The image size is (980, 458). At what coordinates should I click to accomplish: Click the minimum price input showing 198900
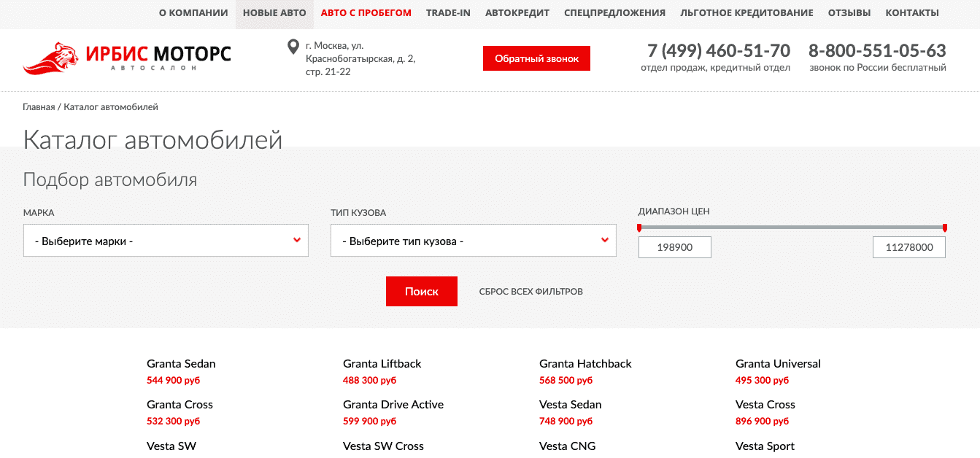tap(674, 247)
